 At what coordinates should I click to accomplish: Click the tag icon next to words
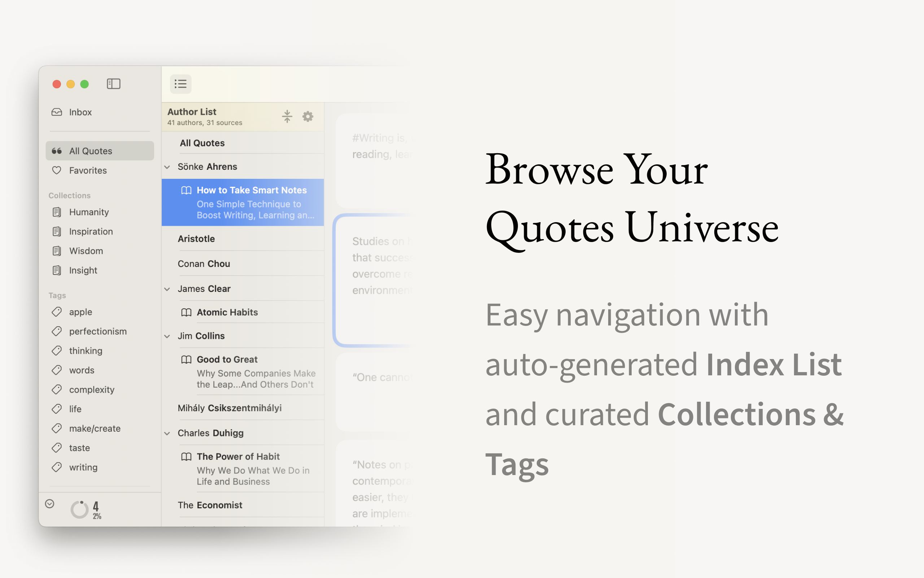coord(57,370)
